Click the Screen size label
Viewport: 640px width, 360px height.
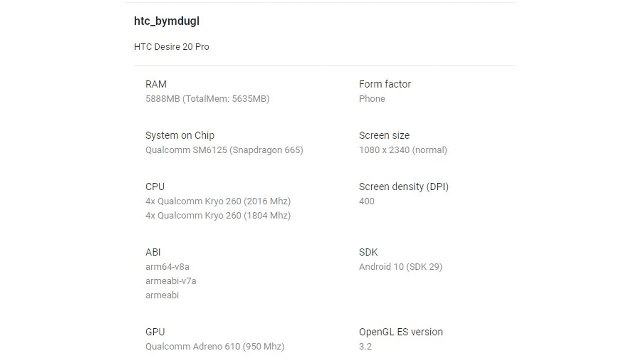tap(384, 136)
